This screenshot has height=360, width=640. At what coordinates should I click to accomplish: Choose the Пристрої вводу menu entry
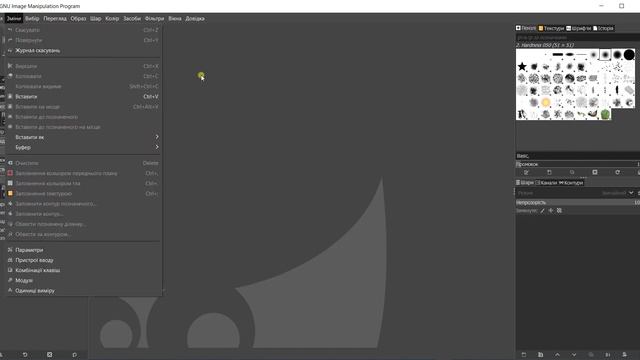[x=83, y=260]
